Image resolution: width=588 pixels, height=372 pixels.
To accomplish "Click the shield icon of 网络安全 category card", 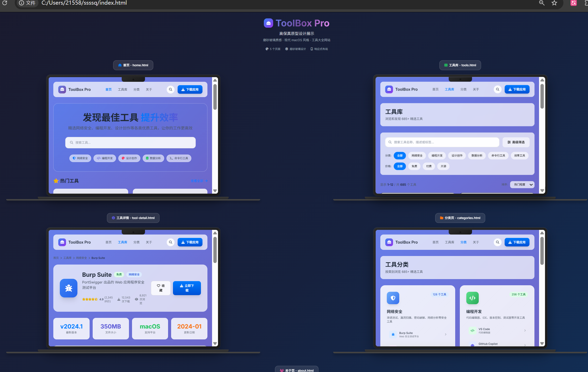I will coord(393,298).
